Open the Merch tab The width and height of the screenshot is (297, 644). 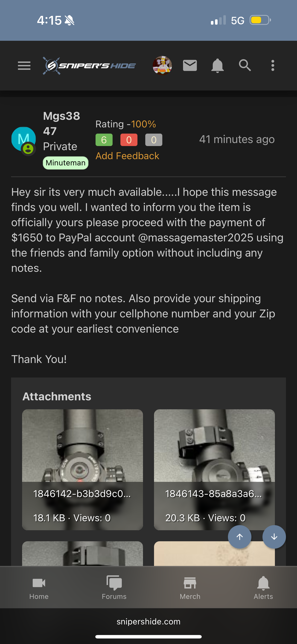click(x=190, y=588)
